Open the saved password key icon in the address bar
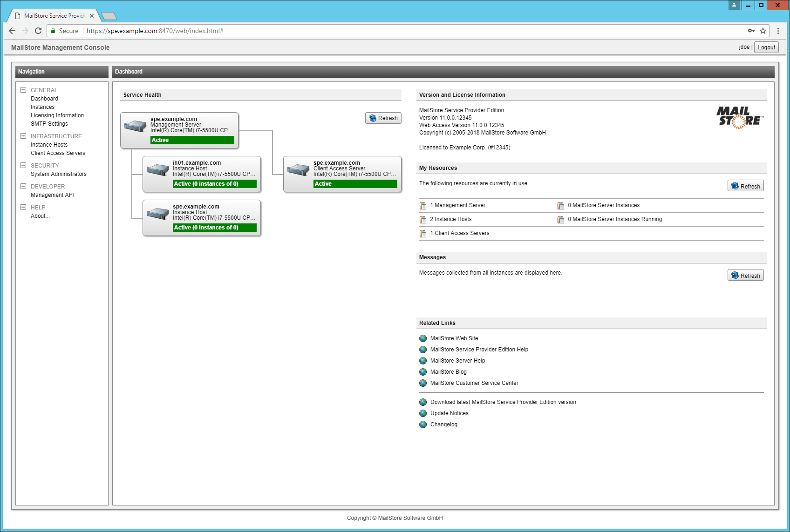 pos(751,31)
